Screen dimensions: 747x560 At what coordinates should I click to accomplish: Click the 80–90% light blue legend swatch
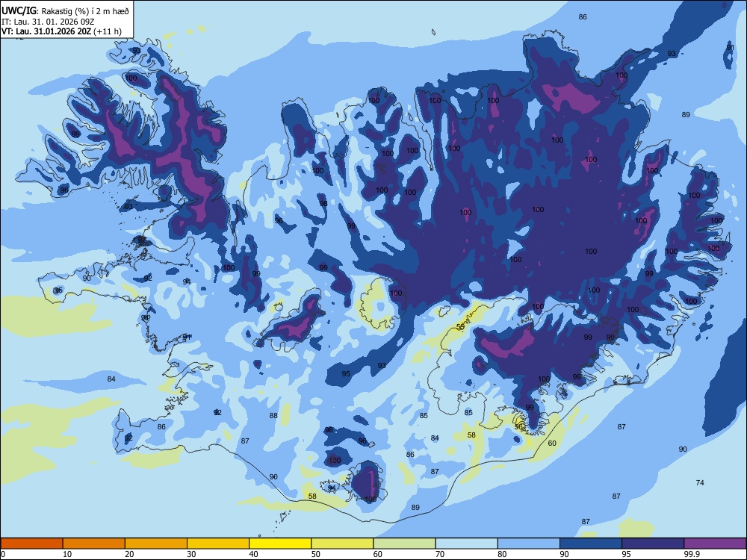pyautogui.click(x=529, y=544)
